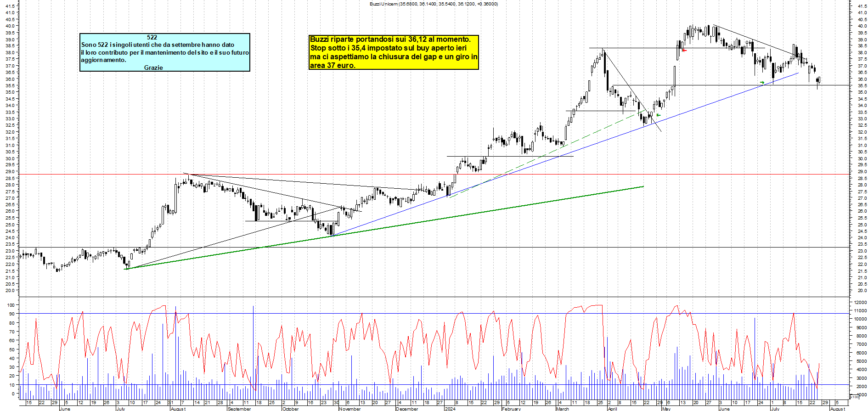The height and width of the screenshot is (411, 868).
Task: Click the '100' label on the oscillator scale
Action: pyautogui.click(x=11, y=305)
